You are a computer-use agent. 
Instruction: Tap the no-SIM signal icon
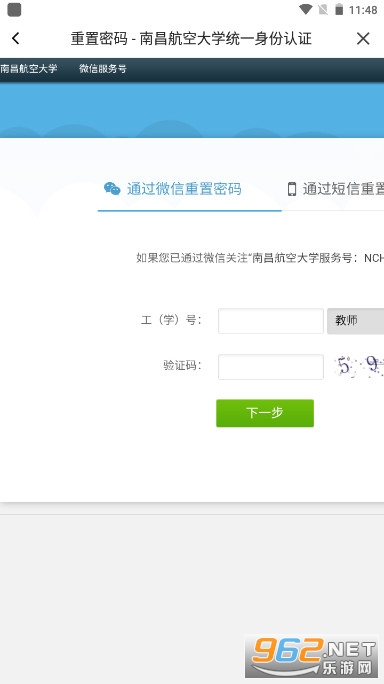point(323,10)
